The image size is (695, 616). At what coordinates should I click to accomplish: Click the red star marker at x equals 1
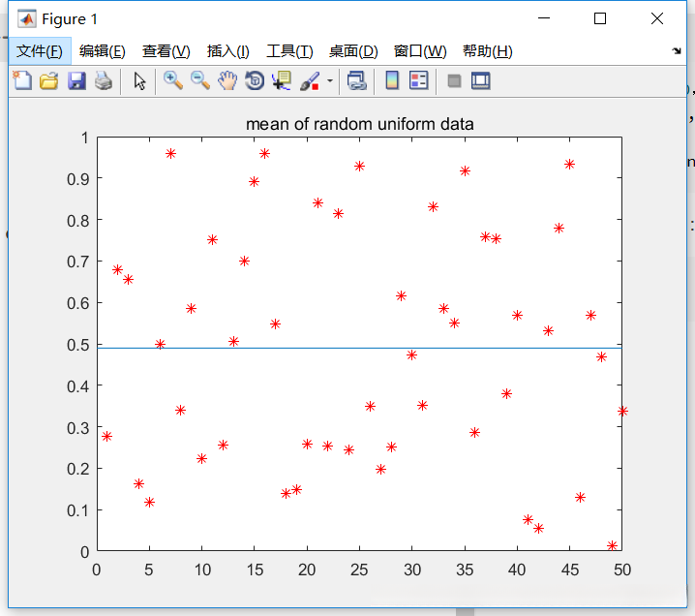tap(106, 437)
